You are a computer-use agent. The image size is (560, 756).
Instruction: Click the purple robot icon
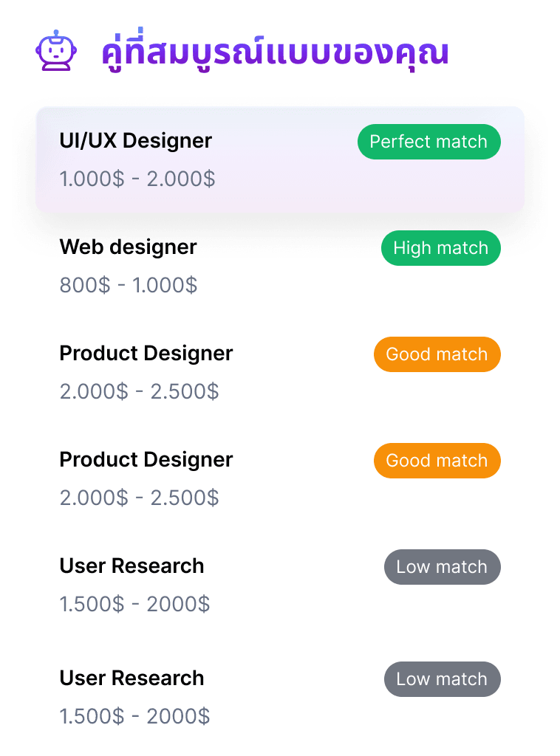(x=56, y=51)
